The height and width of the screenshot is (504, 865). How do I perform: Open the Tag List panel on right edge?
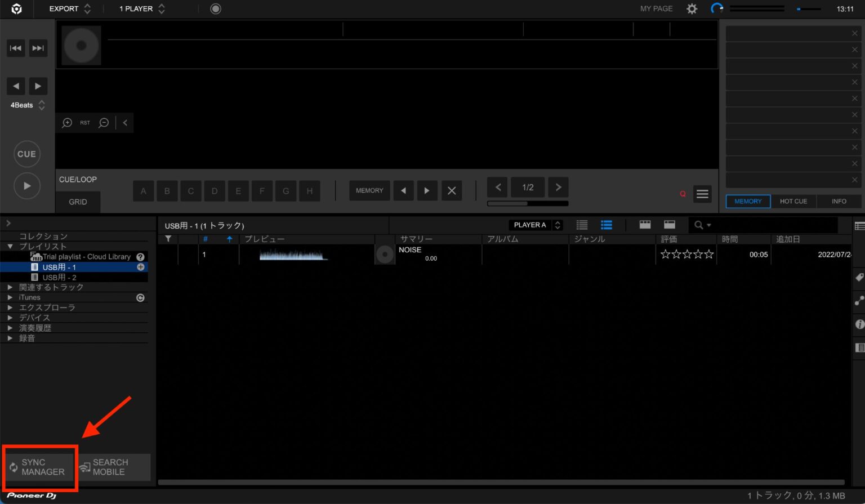coord(859,277)
